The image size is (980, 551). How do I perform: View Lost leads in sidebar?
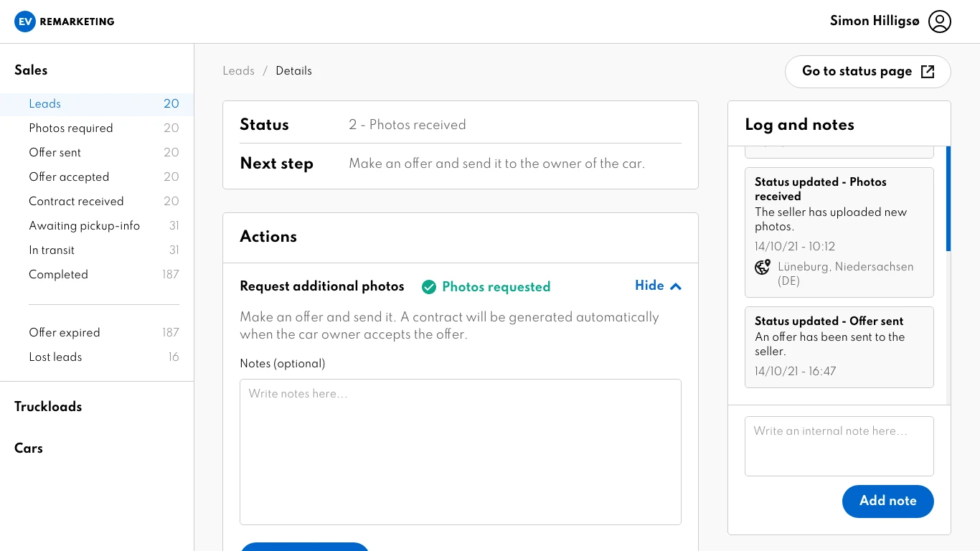click(55, 357)
